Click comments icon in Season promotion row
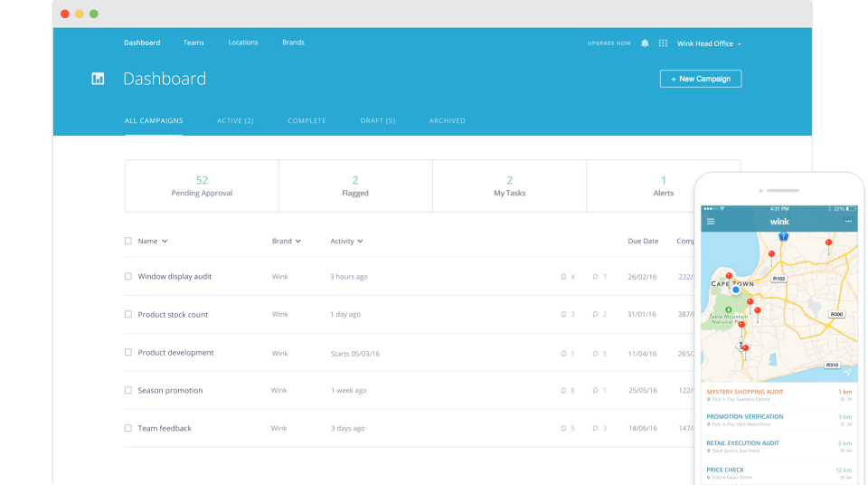This screenshot has width=868, height=485. 596,390
